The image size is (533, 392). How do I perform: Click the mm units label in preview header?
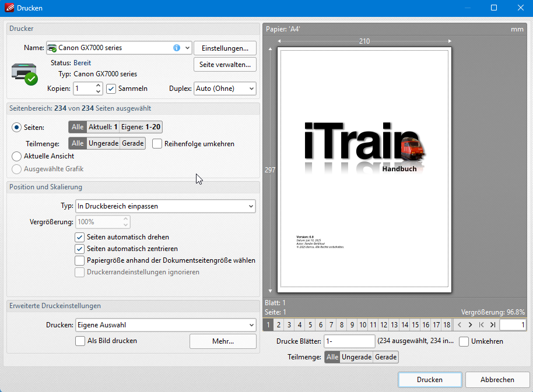tap(517, 30)
